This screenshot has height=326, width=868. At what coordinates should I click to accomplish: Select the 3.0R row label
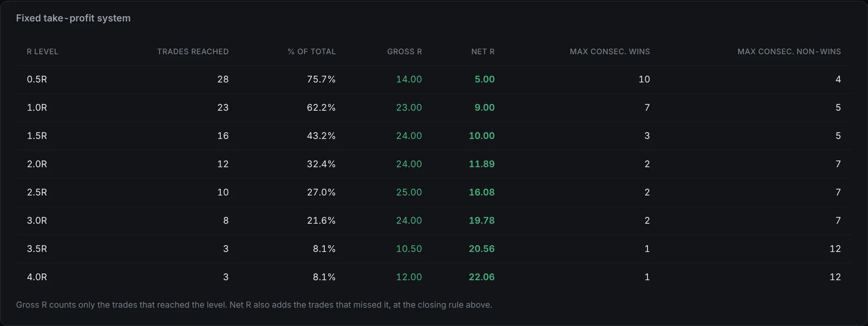click(x=37, y=220)
